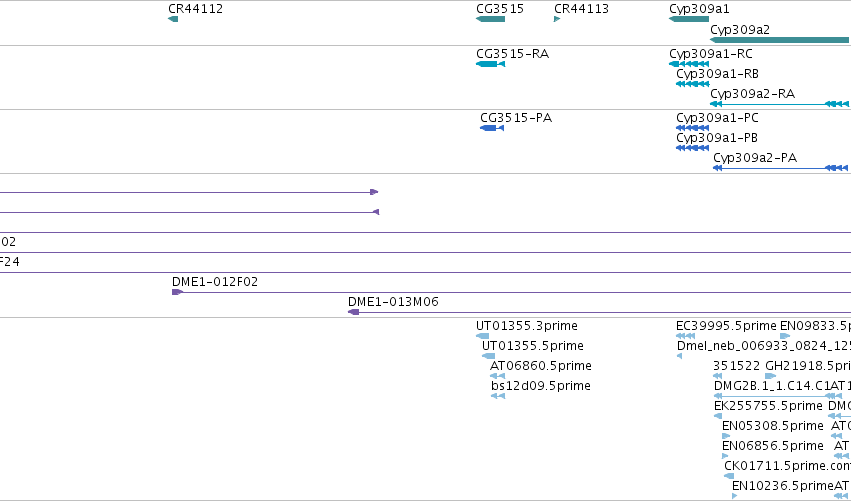This screenshot has width=851, height=501.
Task: Select the Cyp309a2-PA protein label
Action: click(755, 158)
